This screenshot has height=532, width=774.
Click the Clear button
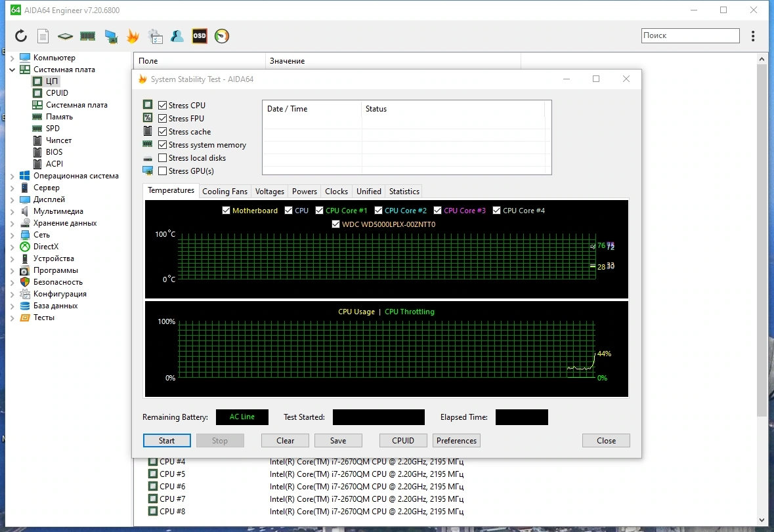tap(286, 440)
